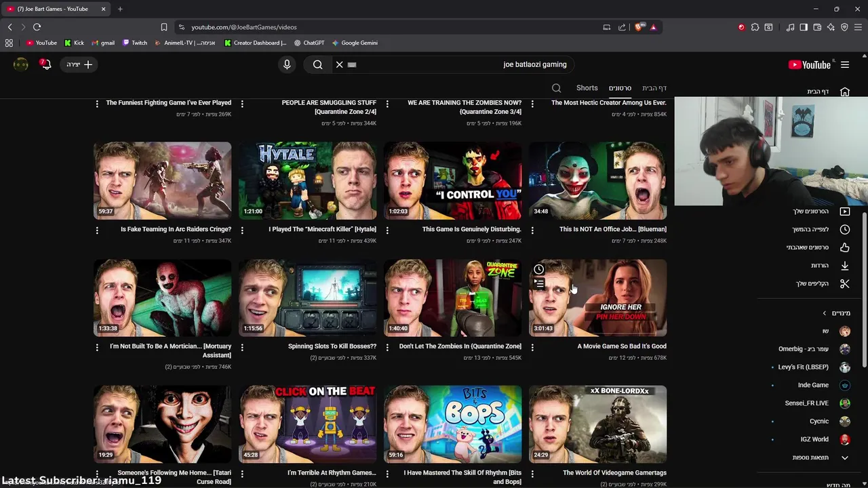Go back in browser history

coord(9,27)
